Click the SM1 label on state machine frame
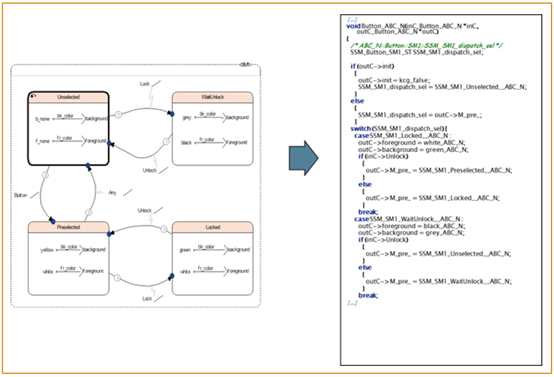The image size is (554, 377). pos(245,64)
